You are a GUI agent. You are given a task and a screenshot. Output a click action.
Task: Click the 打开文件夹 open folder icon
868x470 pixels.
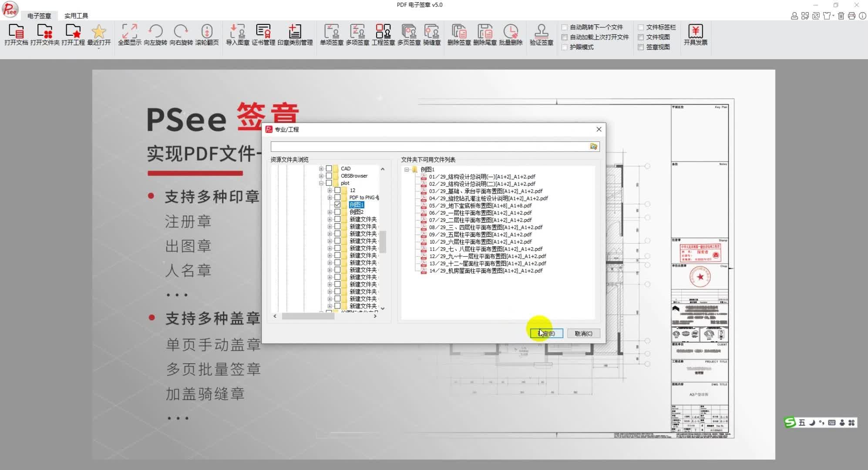[x=44, y=31]
